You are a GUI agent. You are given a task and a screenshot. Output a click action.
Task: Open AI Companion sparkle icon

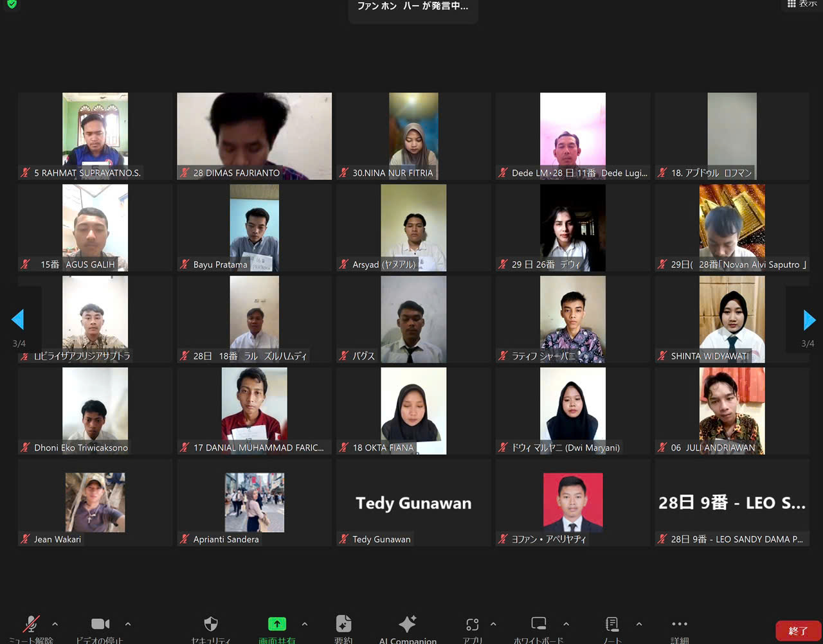407,624
